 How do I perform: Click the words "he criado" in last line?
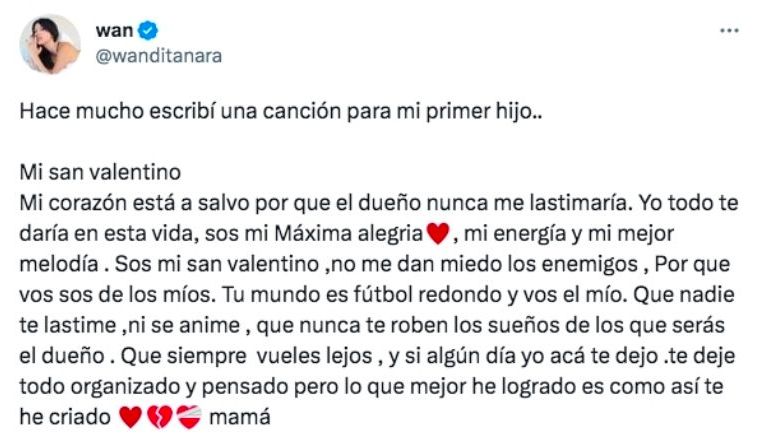point(63,420)
